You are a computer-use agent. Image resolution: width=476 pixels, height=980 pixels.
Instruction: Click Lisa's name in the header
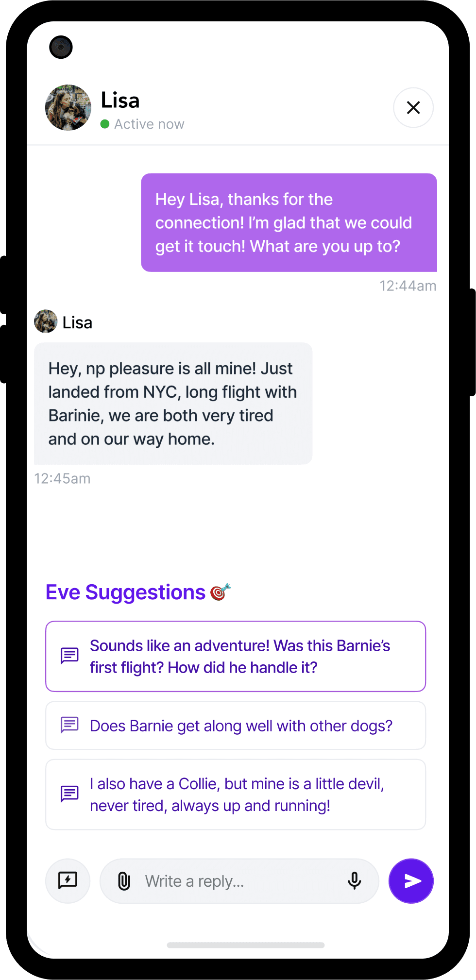coord(120,101)
